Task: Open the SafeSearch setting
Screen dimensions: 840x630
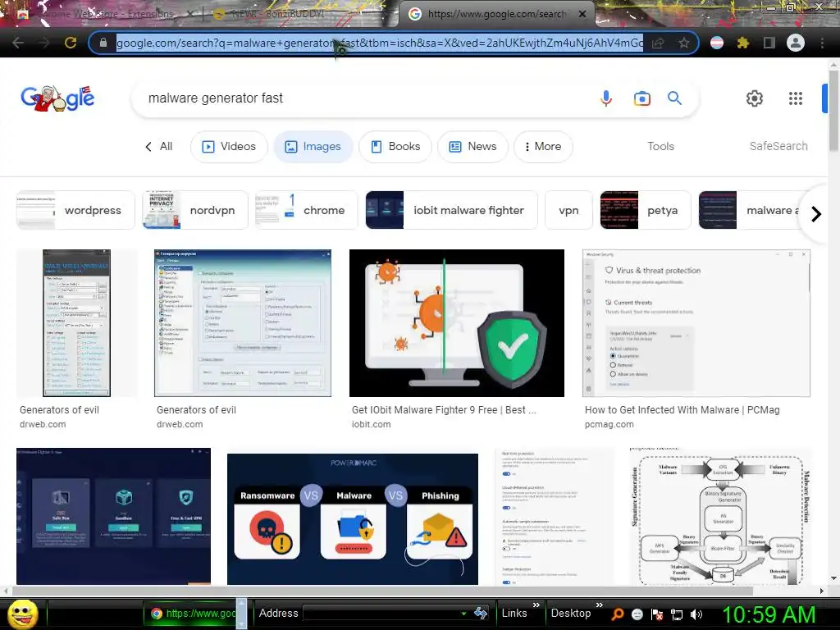Action: tap(778, 146)
